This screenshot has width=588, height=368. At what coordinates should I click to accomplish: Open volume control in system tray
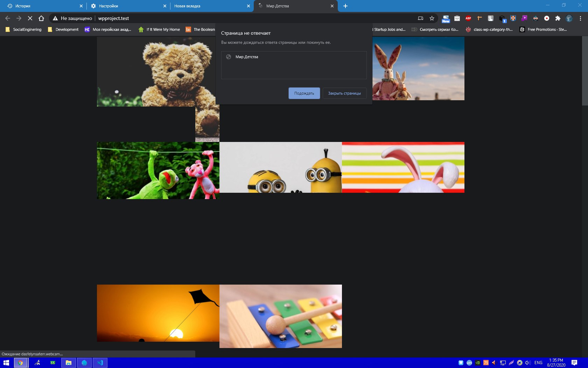pos(528,363)
